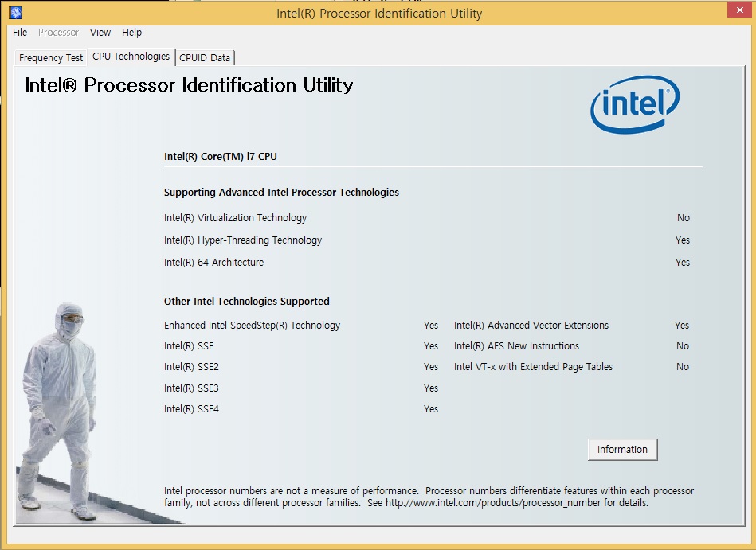Click the Yes value for Hyper-Threading Technology

(x=683, y=240)
